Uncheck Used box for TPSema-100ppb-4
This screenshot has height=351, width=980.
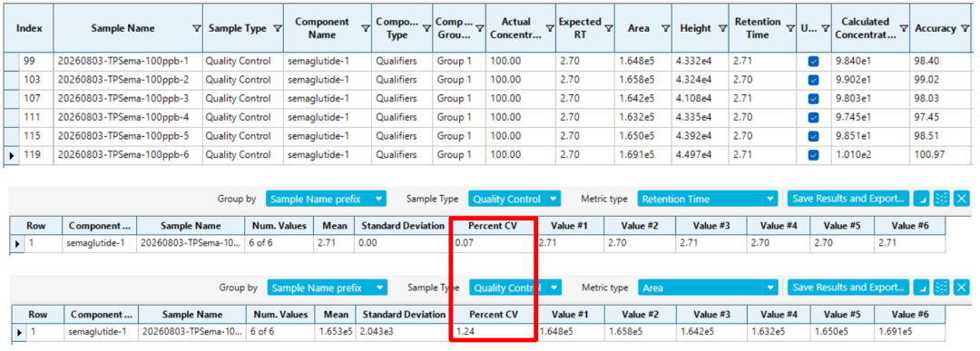pos(813,117)
